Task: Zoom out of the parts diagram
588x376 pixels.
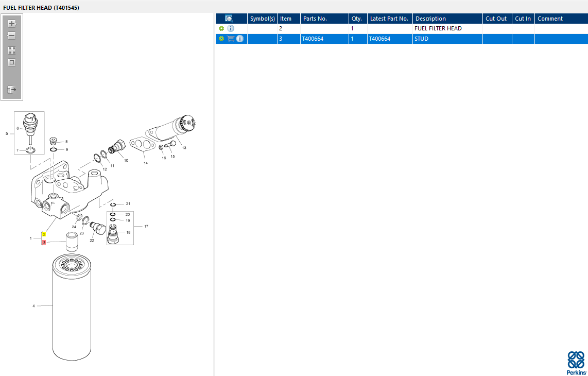Action: pos(12,36)
